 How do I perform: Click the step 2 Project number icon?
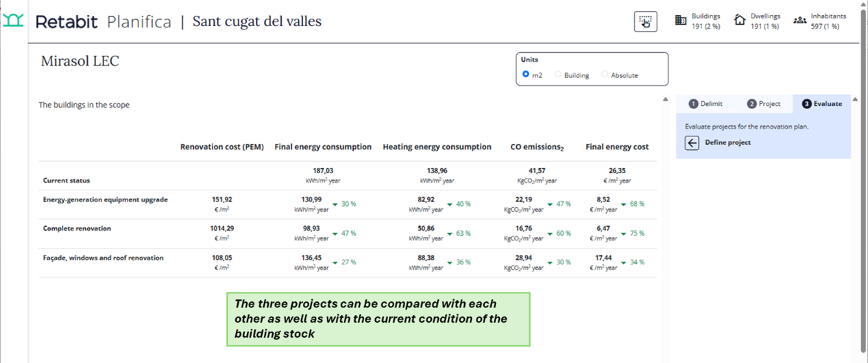[x=751, y=104]
